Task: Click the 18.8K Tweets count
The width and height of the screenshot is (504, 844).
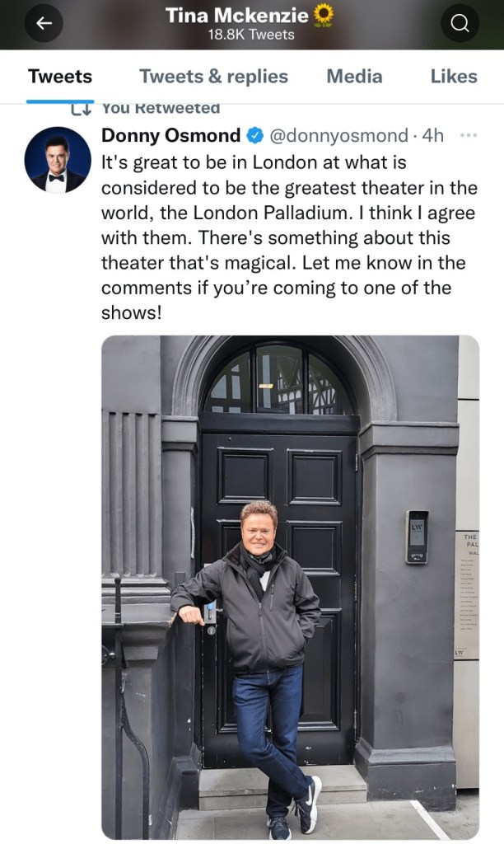Action: [x=251, y=35]
